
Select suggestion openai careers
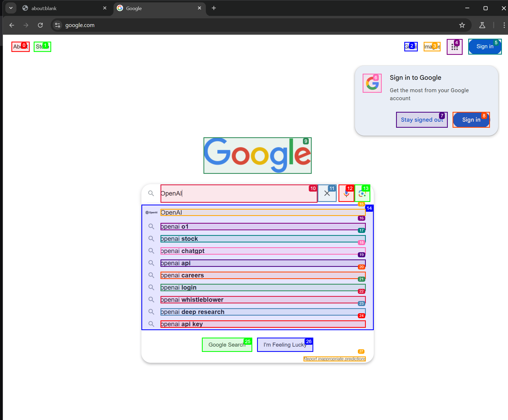coord(263,275)
